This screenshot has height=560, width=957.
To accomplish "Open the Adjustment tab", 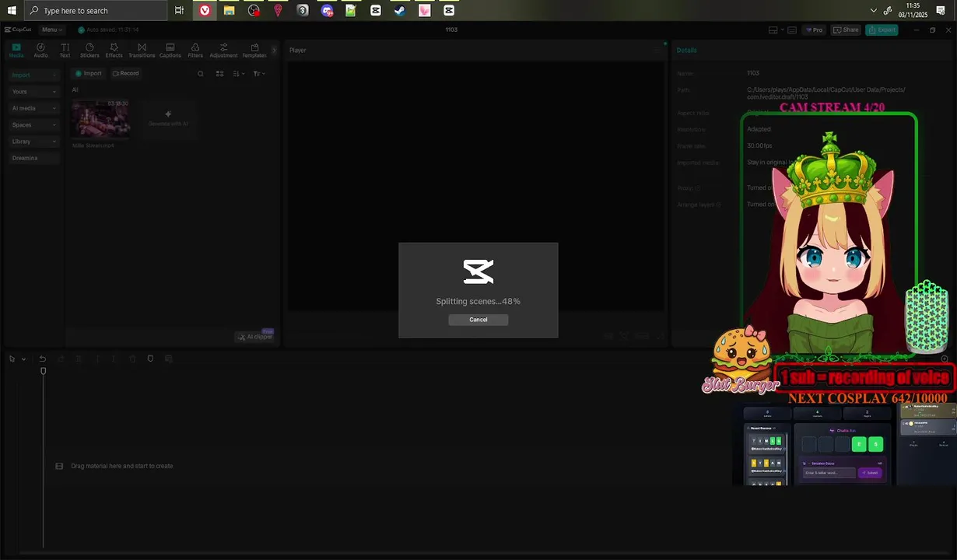I will click(223, 51).
